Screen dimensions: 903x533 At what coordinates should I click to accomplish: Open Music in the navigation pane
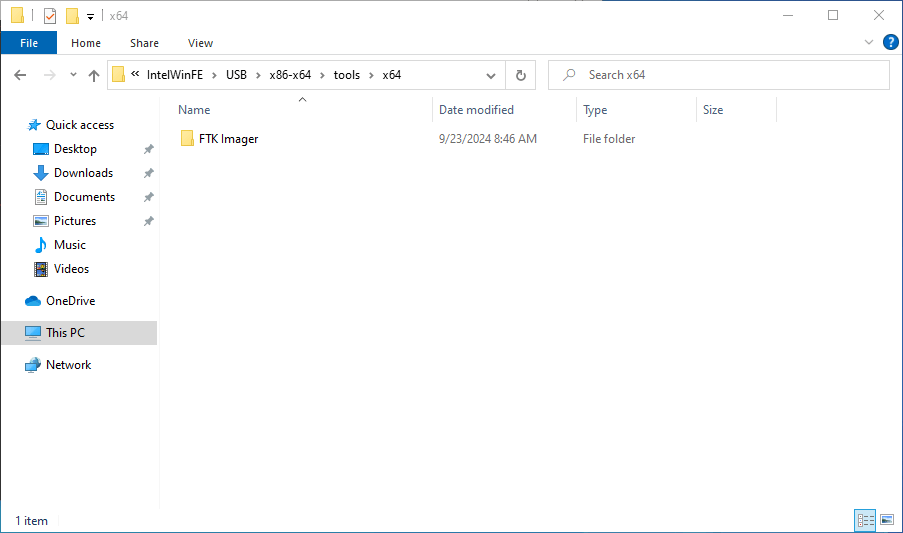(70, 245)
